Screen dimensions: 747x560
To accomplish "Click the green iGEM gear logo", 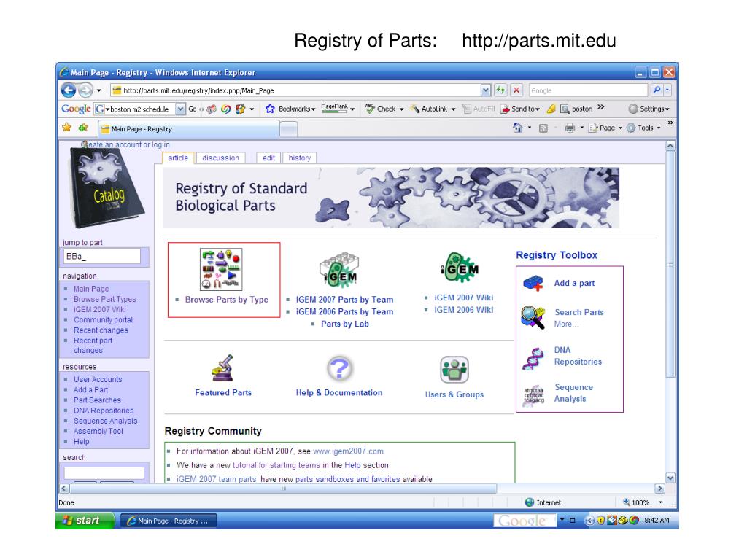I will [x=460, y=268].
